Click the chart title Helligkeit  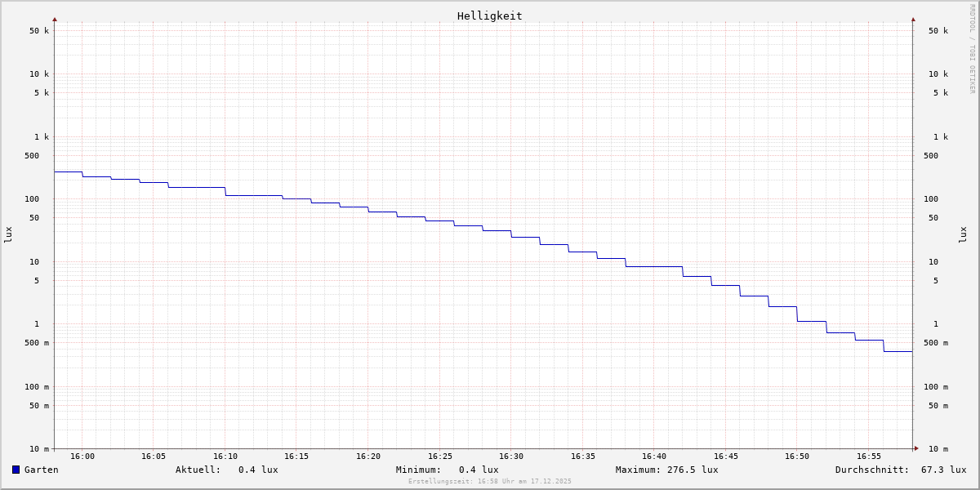point(490,16)
